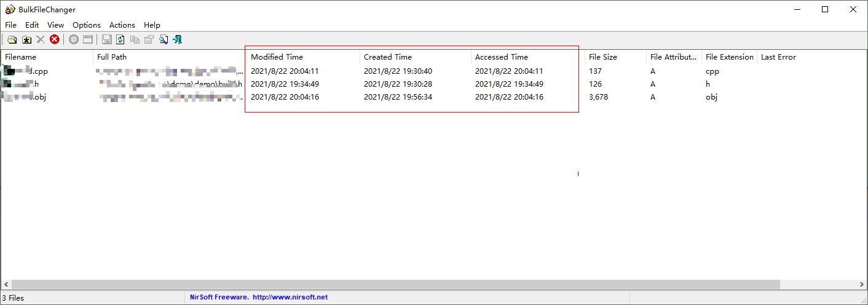Click the Add By Wildcard folder-with-star icon
The width and height of the screenshot is (868, 305).
pos(26,40)
